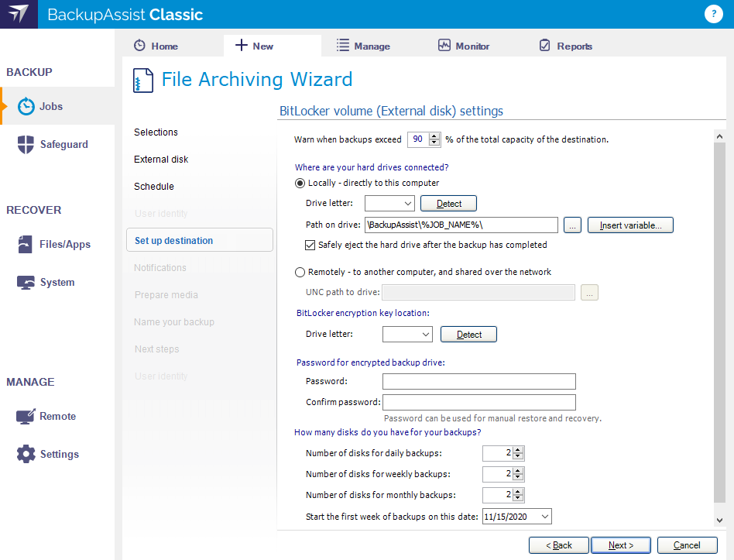Image resolution: width=734 pixels, height=560 pixels.
Task: Click the Next button
Action: 621,545
